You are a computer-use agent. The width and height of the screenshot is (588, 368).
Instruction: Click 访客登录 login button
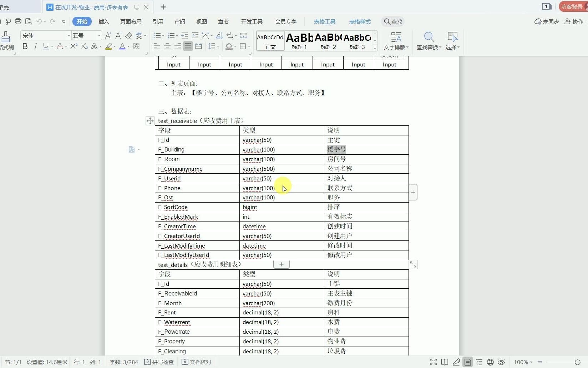[573, 6]
